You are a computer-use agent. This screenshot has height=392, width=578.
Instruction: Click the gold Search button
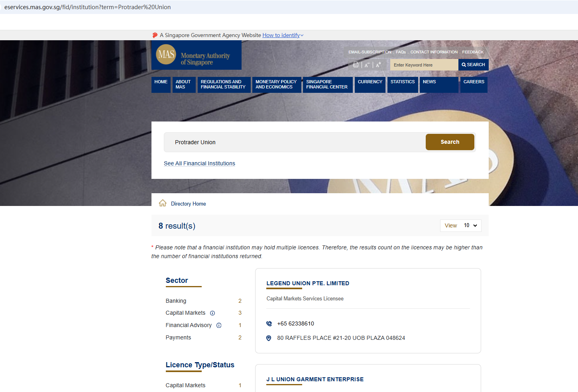[x=450, y=142]
